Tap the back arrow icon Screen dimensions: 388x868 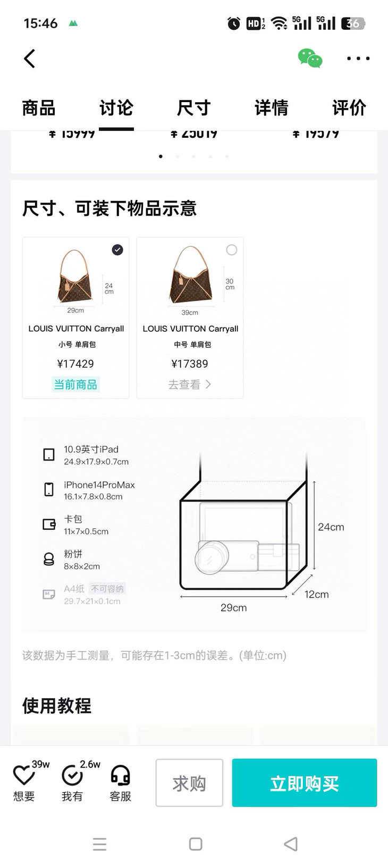(30, 59)
